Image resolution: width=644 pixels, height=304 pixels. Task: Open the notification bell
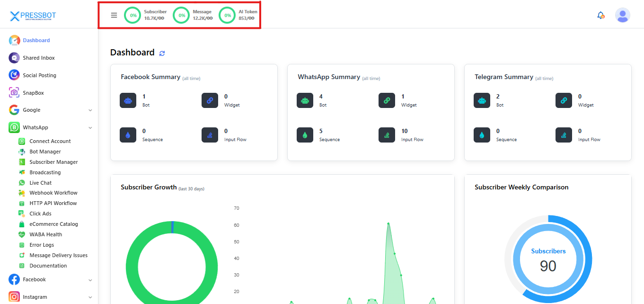click(x=600, y=15)
